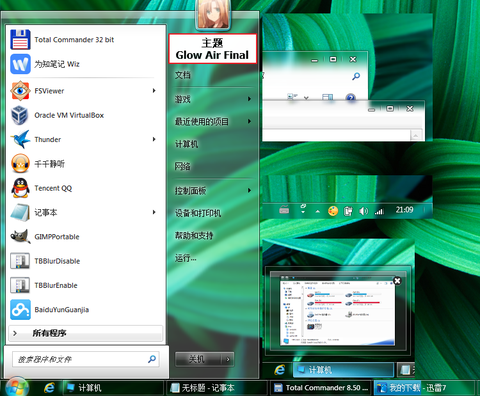Switch to Total Commander 8.50 taskbar button
This screenshot has width=480, height=396.
(321, 388)
